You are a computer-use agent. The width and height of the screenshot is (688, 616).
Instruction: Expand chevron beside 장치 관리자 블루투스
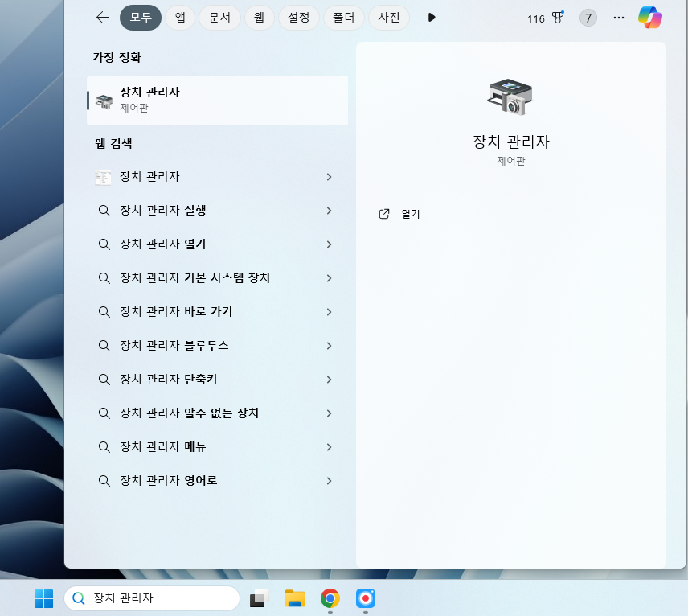(x=329, y=346)
